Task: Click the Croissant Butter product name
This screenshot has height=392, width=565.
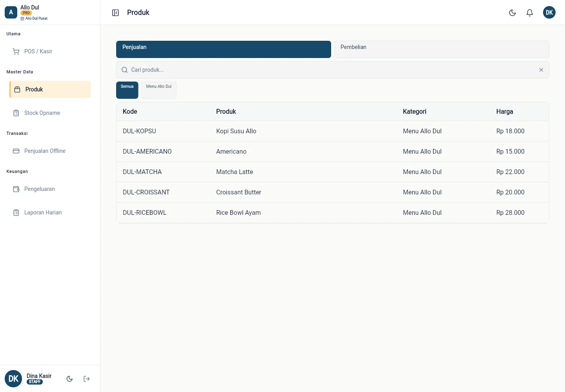Action: 239,192
